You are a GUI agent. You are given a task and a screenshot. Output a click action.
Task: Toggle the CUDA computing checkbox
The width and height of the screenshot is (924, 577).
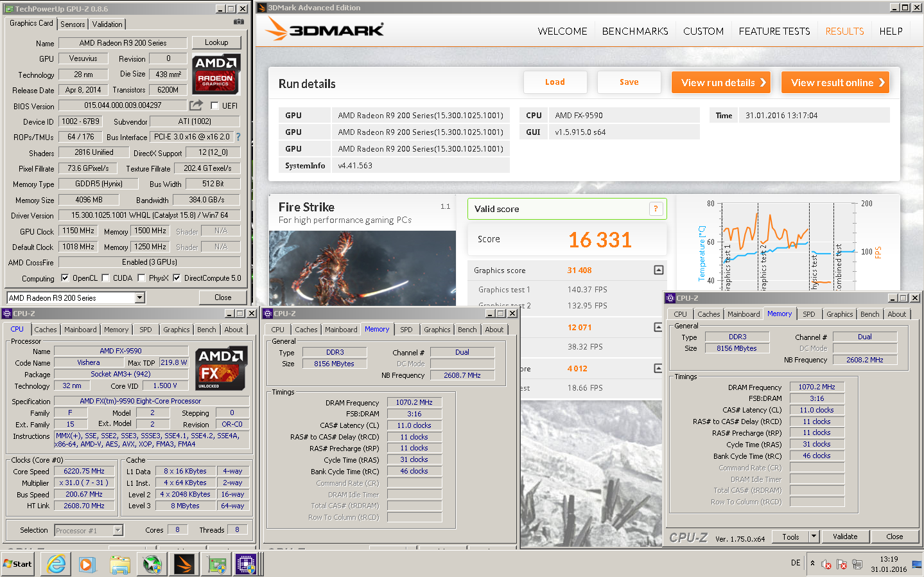105,278
